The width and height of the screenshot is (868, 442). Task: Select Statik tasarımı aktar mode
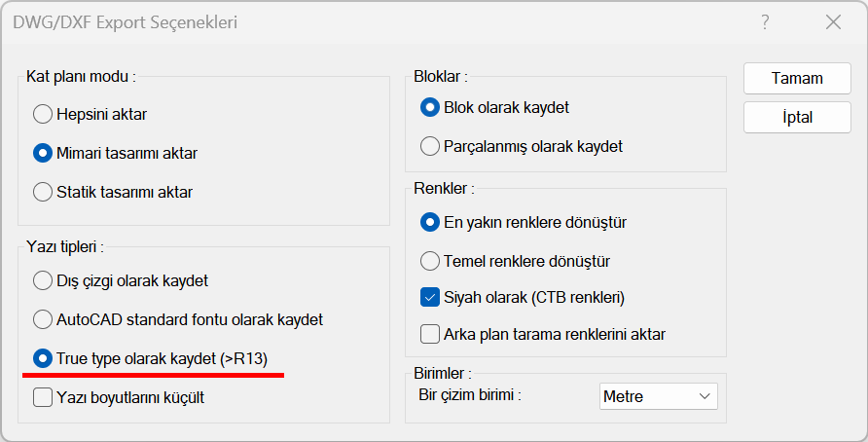coord(43,192)
